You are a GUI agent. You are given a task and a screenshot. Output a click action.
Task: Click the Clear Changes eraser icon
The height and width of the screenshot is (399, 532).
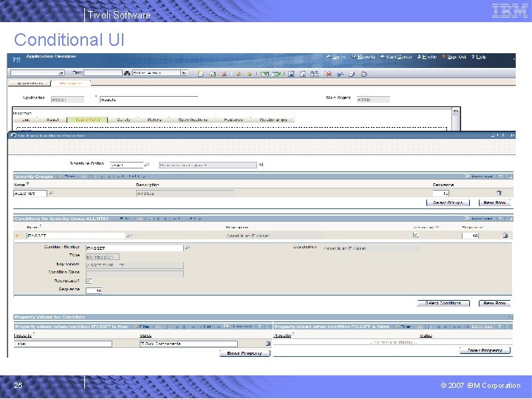click(224, 74)
